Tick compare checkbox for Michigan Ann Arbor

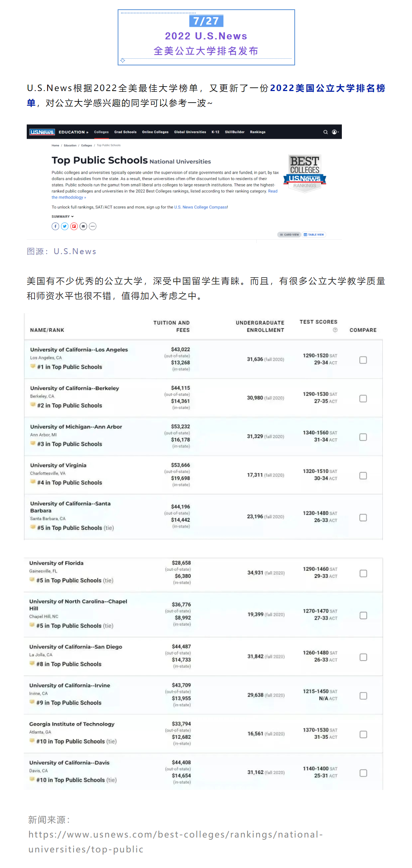(x=363, y=437)
